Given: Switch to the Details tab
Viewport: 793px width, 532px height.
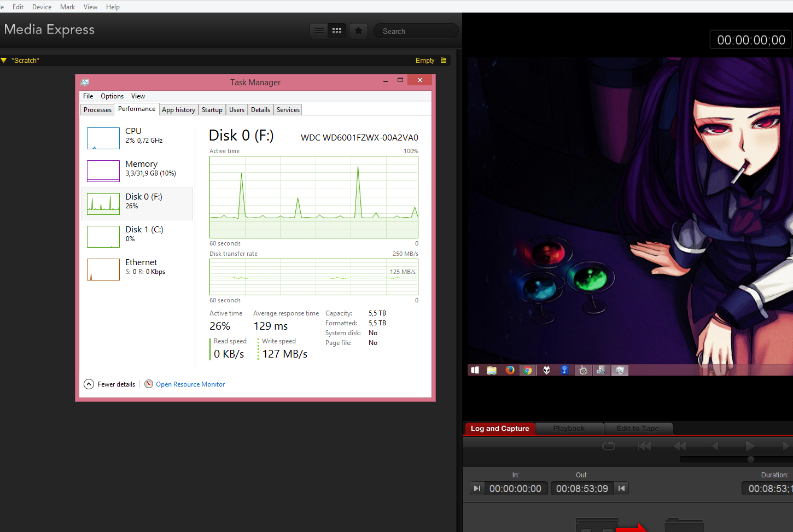Looking at the screenshot, I should (x=261, y=110).
